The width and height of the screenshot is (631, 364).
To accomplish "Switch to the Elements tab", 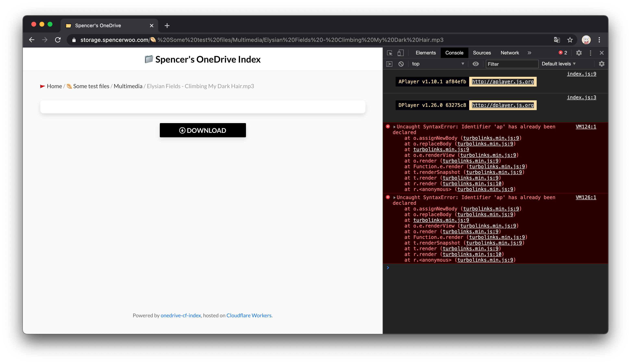I will 425,53.
